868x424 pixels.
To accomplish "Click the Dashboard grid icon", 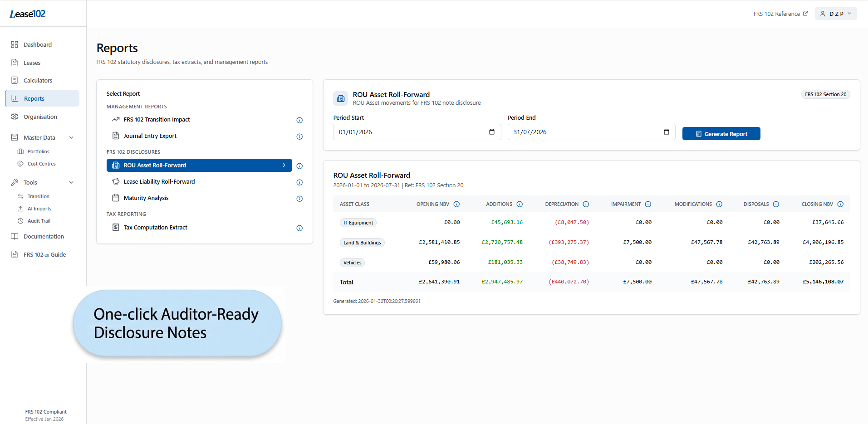I will click(15, 44).
